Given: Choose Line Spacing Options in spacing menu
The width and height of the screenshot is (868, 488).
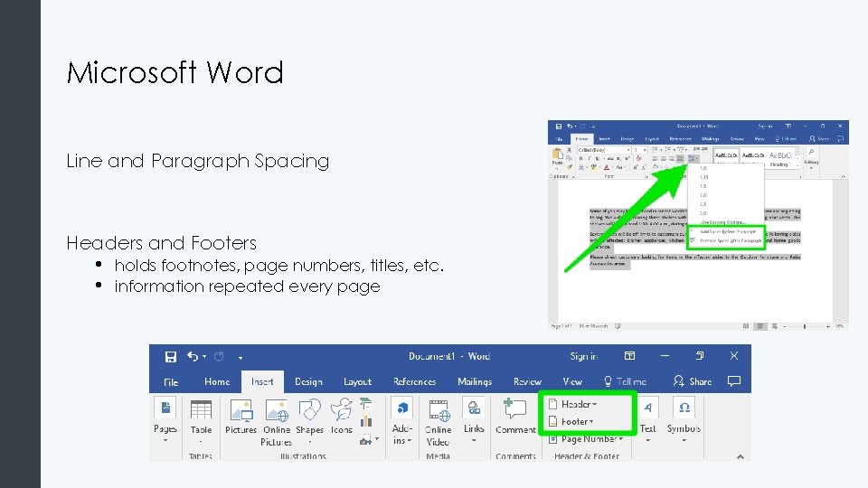Looking at the screenshot, I should pyautogui.click(x=723, y=222).
